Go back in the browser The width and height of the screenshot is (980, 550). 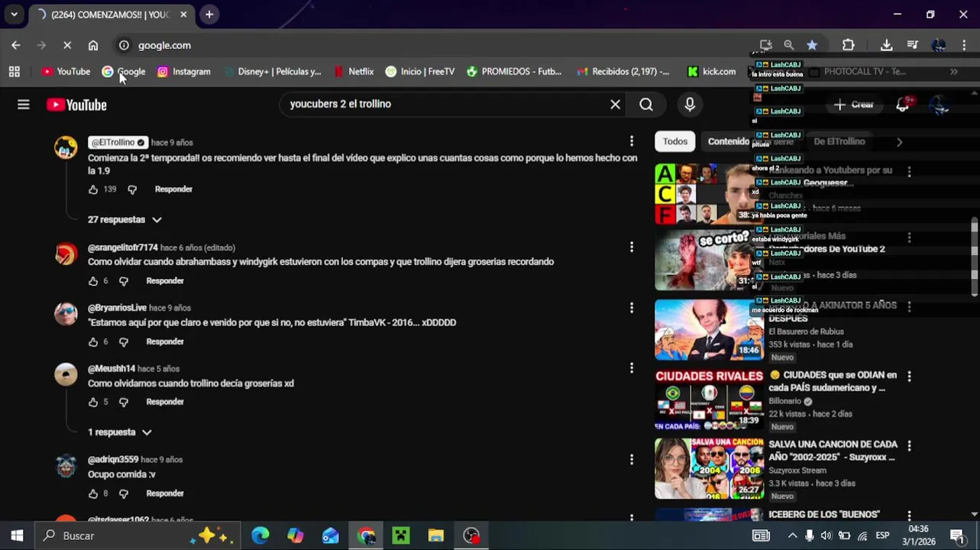[x=16, y=45]
